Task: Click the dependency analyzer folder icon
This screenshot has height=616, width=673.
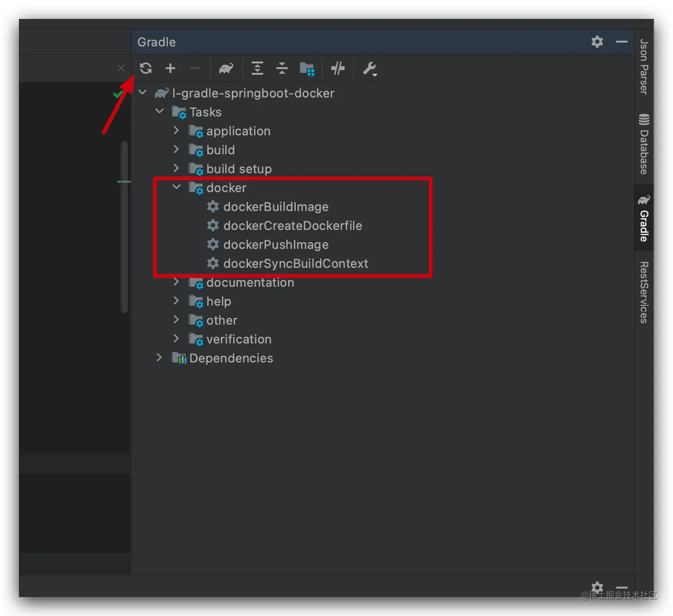Action: 307,69
